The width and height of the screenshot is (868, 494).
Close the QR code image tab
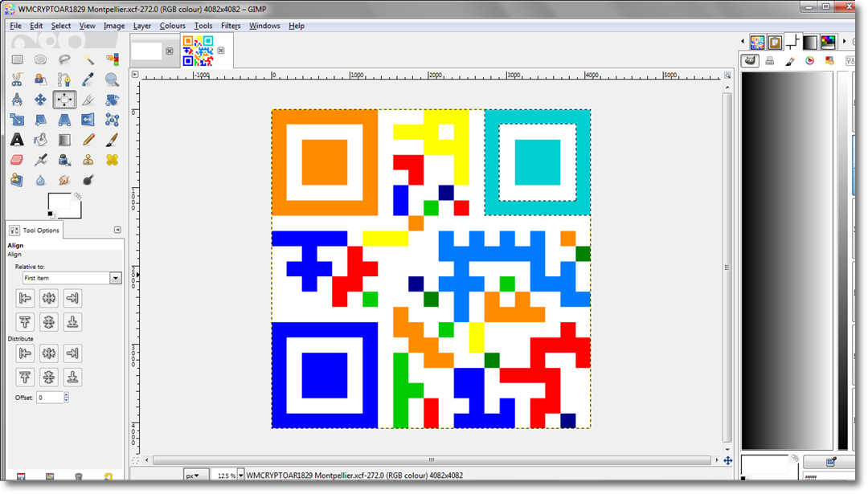(x=221, y=51)
